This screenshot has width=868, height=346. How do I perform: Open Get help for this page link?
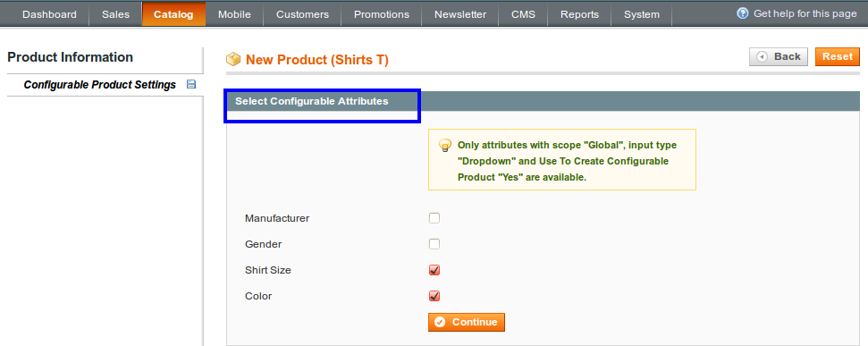pos(805,13)
